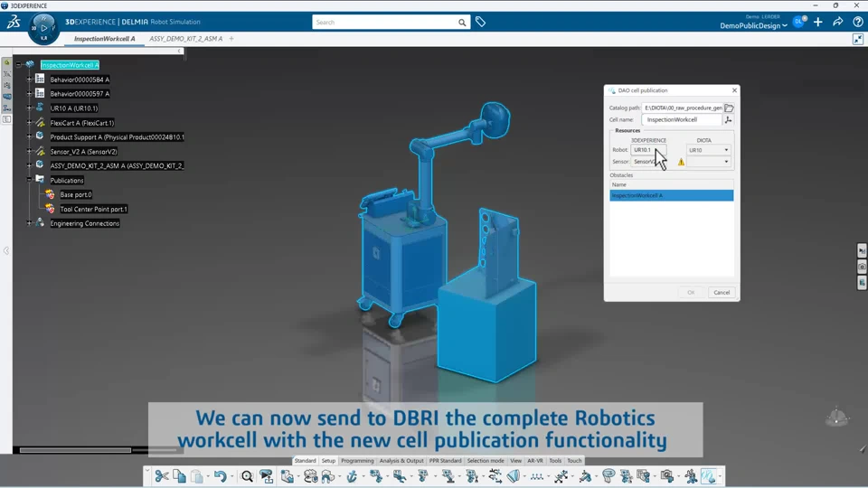Open the DIOTA Sensor dropdown
This screenshot has width=868, height=488.
click(x=709, y=162)
